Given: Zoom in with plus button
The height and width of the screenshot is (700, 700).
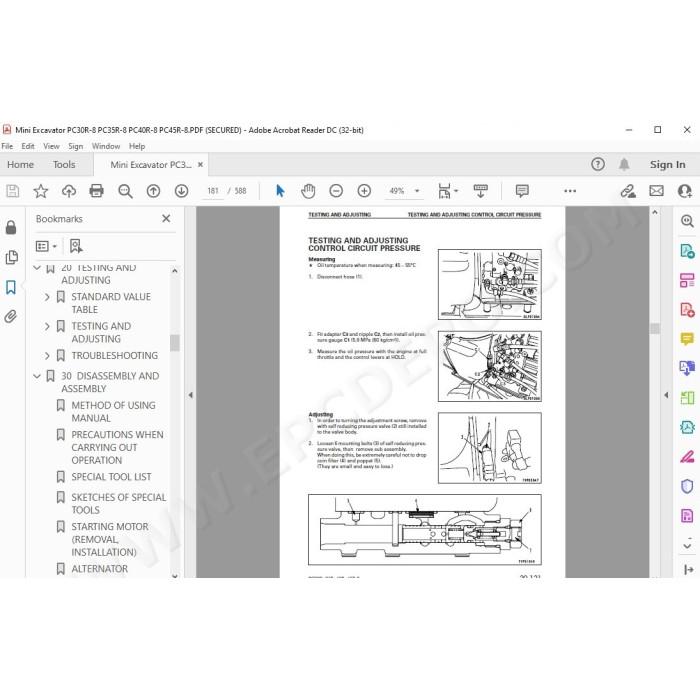Looking at the screenshot, I should coord(364,191).
